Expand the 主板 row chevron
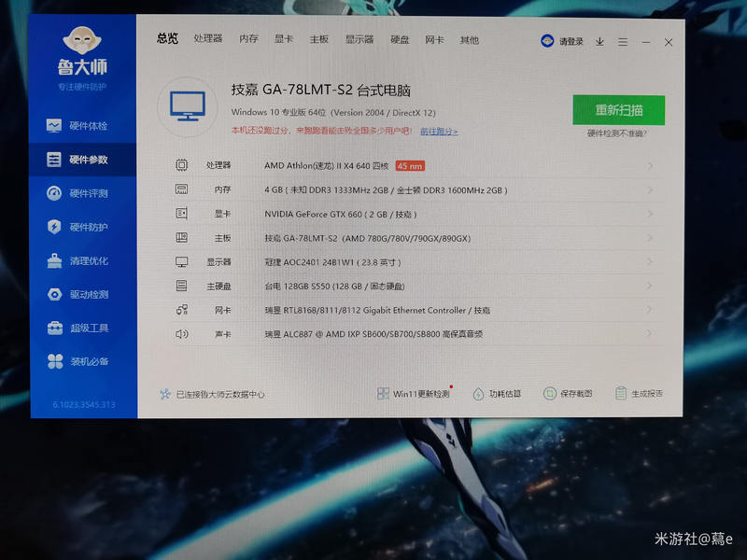747x560 pixels. tap(650, 238)
